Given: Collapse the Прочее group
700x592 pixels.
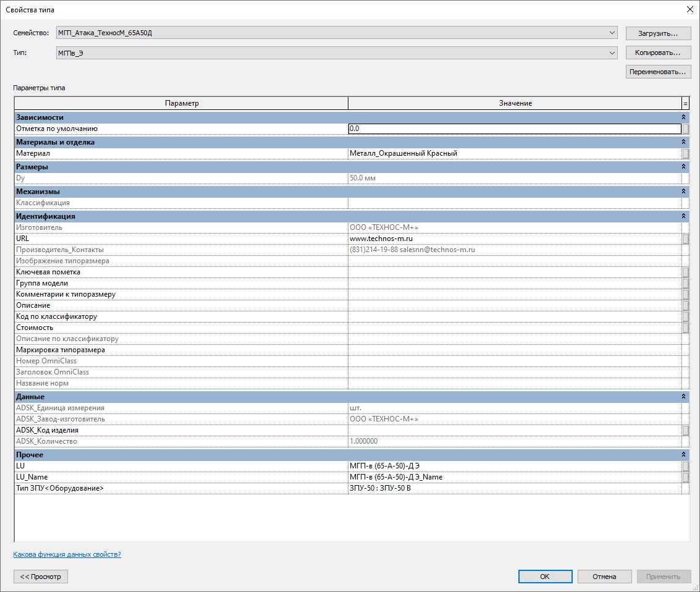Looking at the screenshot, I should pos(683,455).
